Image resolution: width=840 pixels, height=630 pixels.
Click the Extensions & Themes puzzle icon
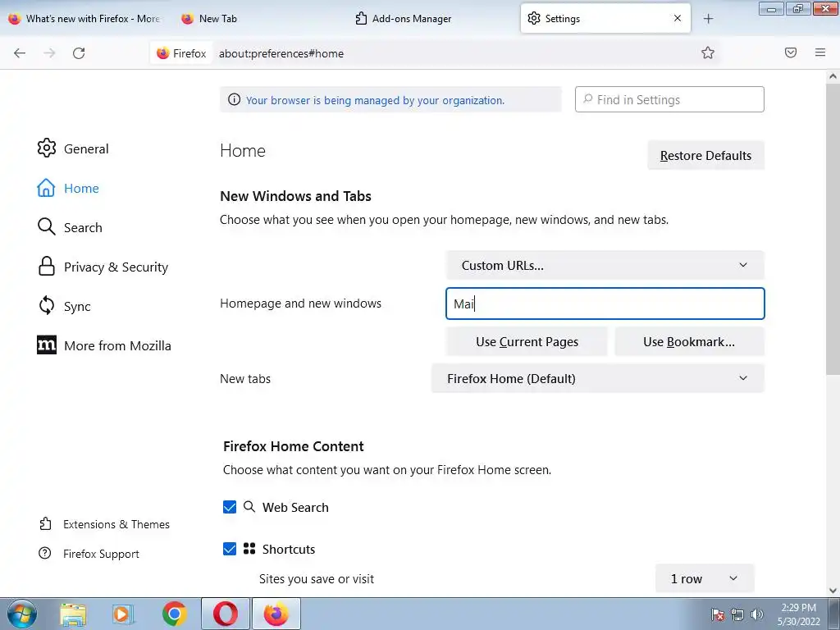46,523
